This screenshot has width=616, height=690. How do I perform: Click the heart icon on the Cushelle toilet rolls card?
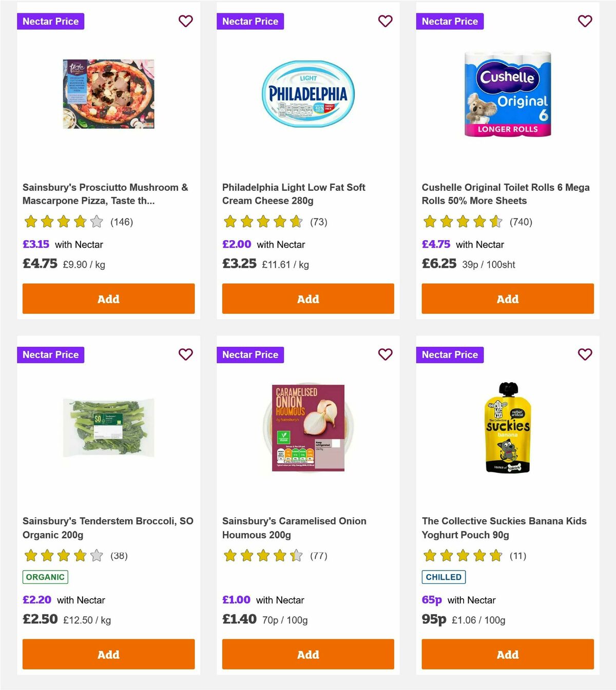585,21
